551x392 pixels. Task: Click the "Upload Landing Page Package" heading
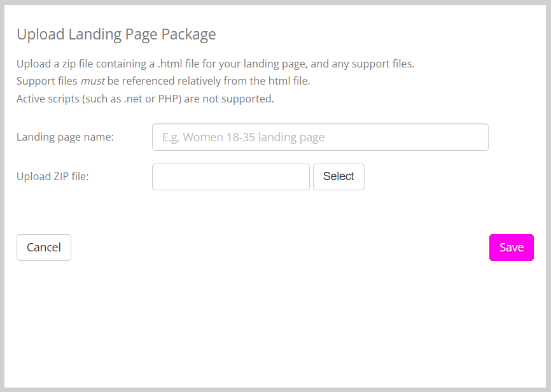(x=116, y=34)
